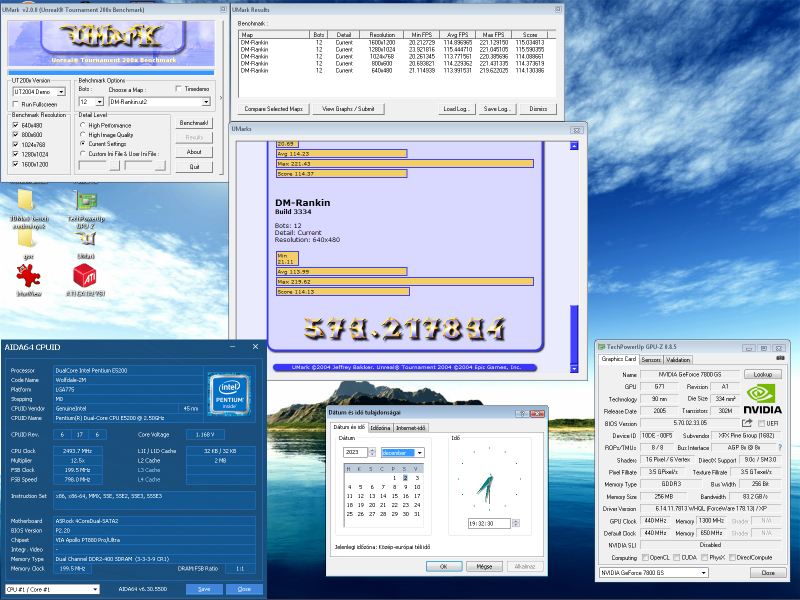Click the scroll-up arrow in UMark graph window
This screenshot has height=600, width=800.
(x=574, y=146)
